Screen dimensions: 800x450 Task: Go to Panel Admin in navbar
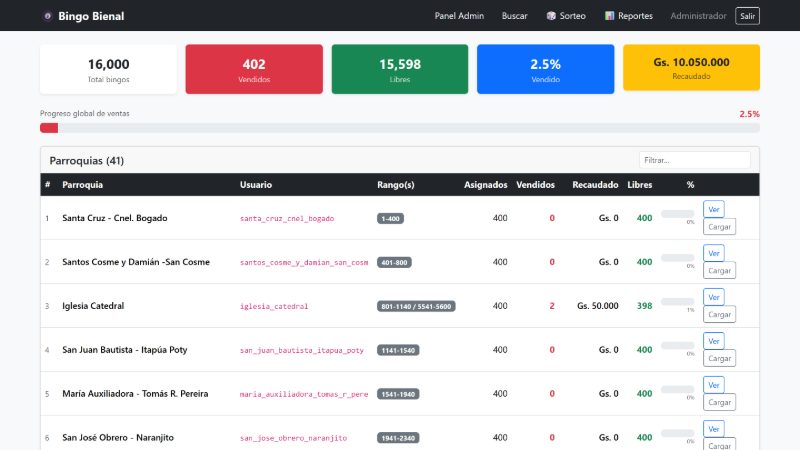[x=459, y=16]
